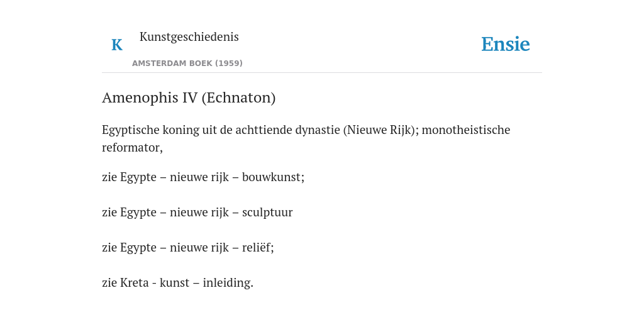Click the AMSTERDAM BOEK publisher label
The image size is (644, 322).
[172, 64]
